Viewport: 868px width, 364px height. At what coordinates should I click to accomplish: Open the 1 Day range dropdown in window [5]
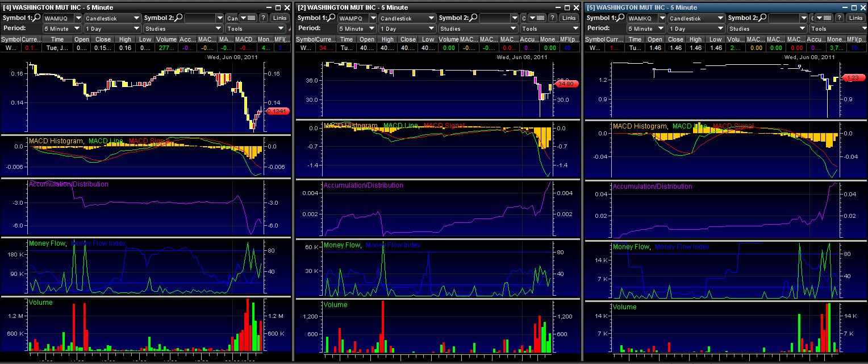[x=696, y=28]
